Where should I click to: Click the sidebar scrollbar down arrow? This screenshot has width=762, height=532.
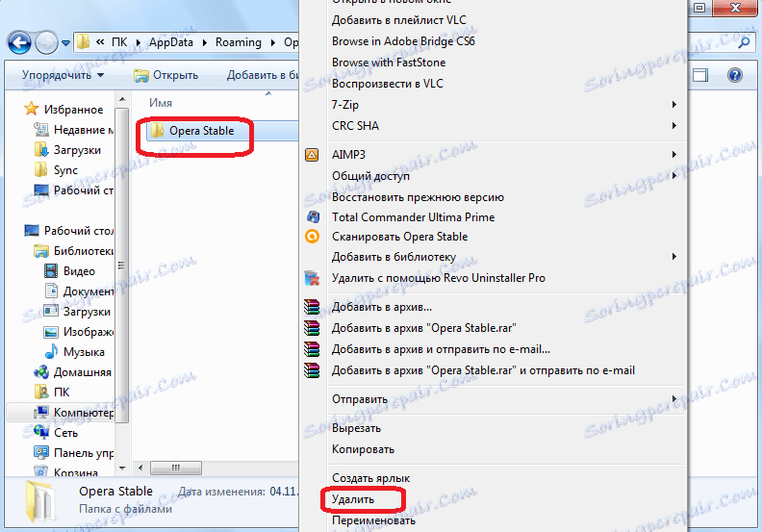(x=122, y=469)
